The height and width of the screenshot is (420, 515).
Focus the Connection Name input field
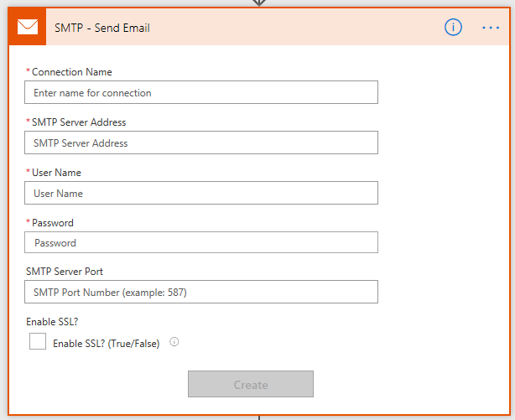pyautogui.click(x=201, y=92)
